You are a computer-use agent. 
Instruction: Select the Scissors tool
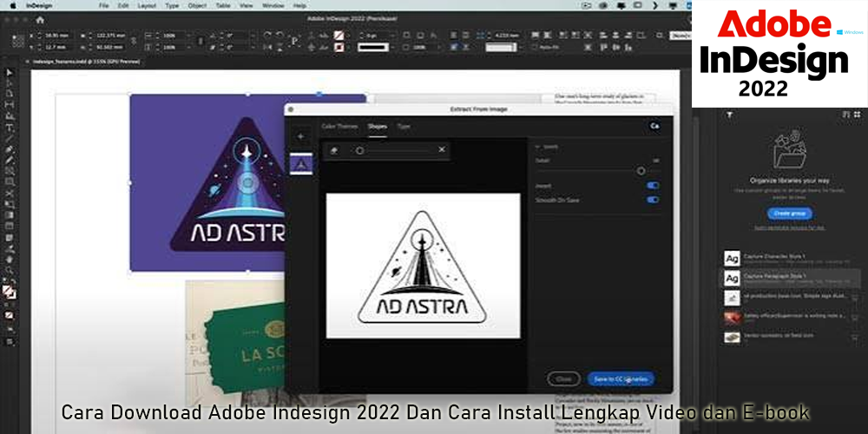[10, 194]
